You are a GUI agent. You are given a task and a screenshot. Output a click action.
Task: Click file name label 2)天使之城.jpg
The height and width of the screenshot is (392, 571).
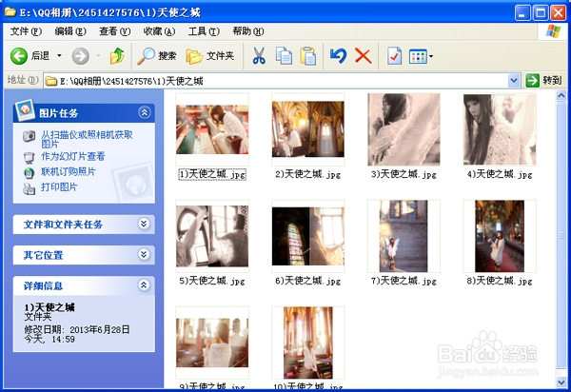(308, 174)
